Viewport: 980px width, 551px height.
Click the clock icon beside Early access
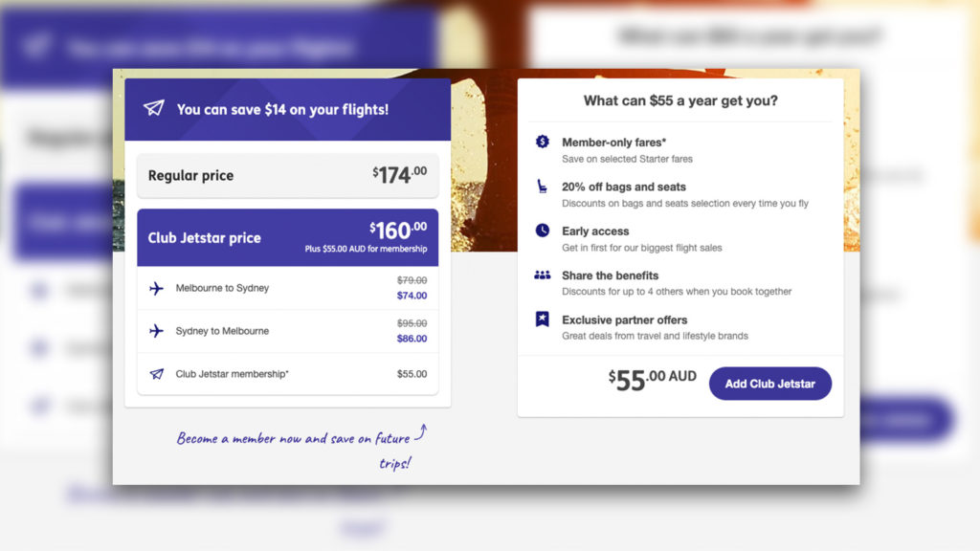pyautogui.click(x=542, y=231)
